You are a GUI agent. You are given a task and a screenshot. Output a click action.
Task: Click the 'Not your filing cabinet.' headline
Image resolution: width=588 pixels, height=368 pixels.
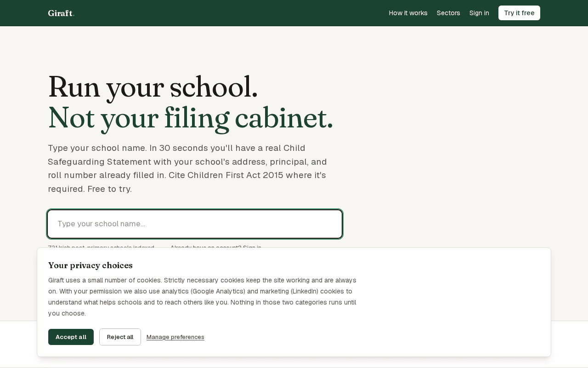click(x=191, y=118)
